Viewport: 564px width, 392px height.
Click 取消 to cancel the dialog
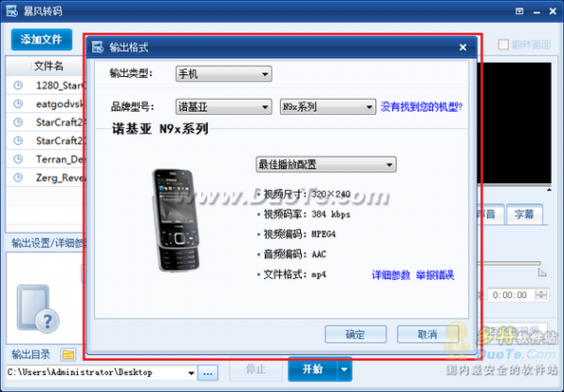[428, 335]
